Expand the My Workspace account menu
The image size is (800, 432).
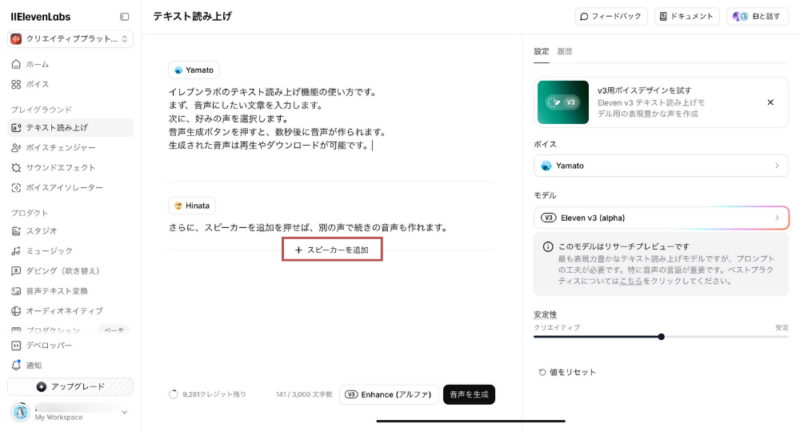point(70,412)
